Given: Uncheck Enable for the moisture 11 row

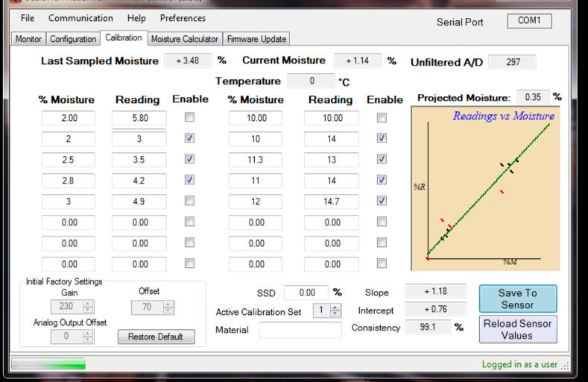Looking at the screenshot, I should click(x=382, y=180).
